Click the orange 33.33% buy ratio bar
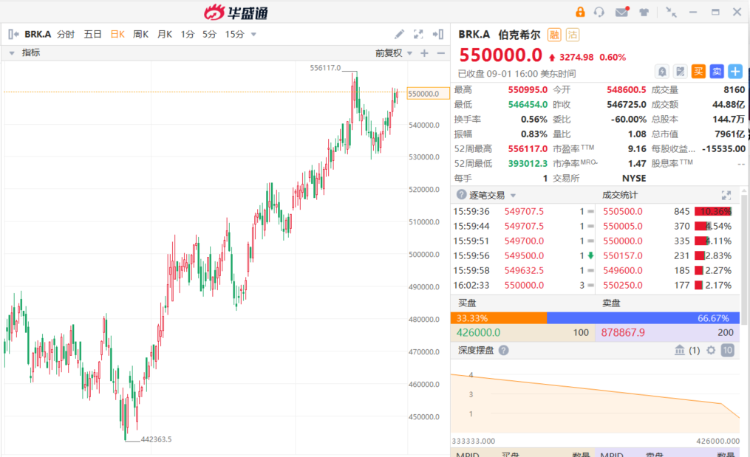This screenshot has height=457, width=750. click(x=499, y=316)
